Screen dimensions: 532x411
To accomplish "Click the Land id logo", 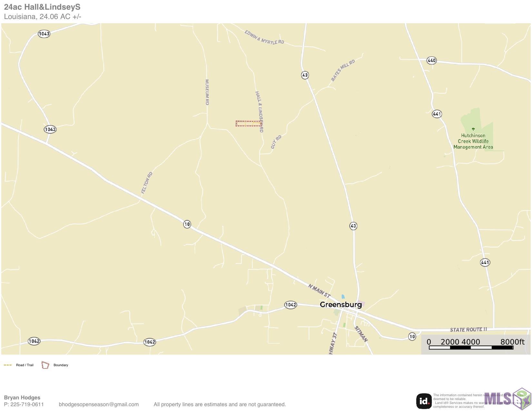I will coord(424,401).
